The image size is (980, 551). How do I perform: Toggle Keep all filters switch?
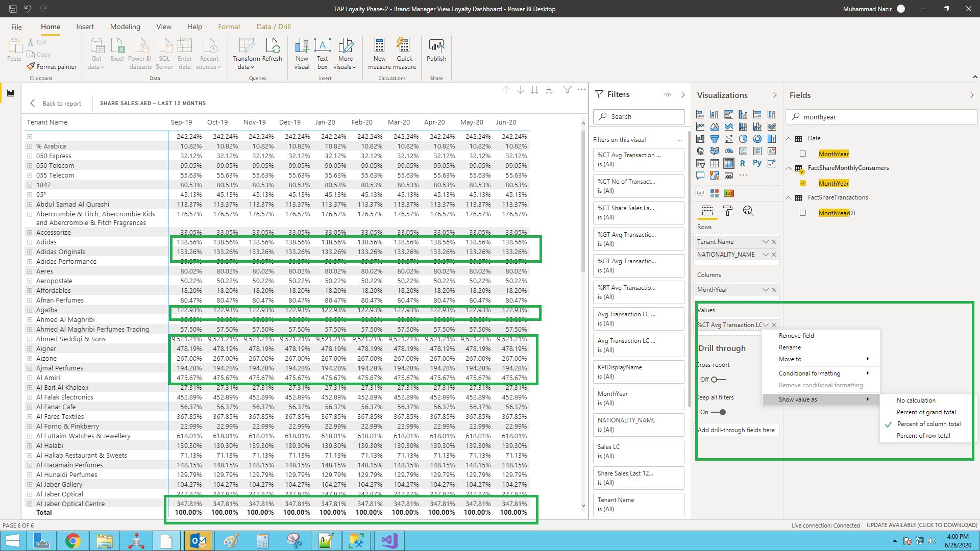tap(719, 412)
